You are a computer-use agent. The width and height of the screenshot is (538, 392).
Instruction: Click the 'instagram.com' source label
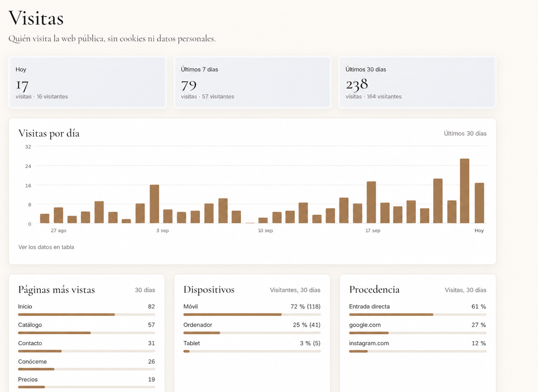[x=369, y=343]
